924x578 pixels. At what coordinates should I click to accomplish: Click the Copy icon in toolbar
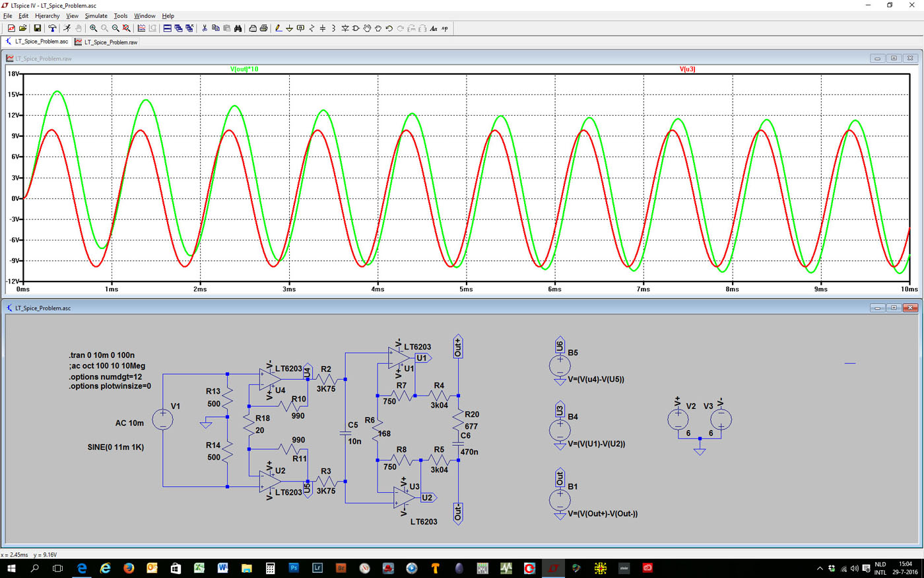pos(216,28)
